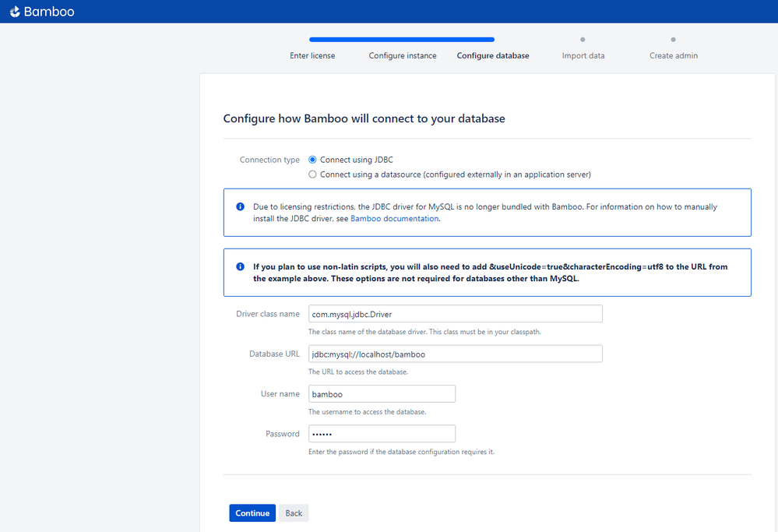The height and width of the screenshot is (532, 778).
Task: Click the Driver class name label
Action: pyautogui.click(x=268, y=314)
